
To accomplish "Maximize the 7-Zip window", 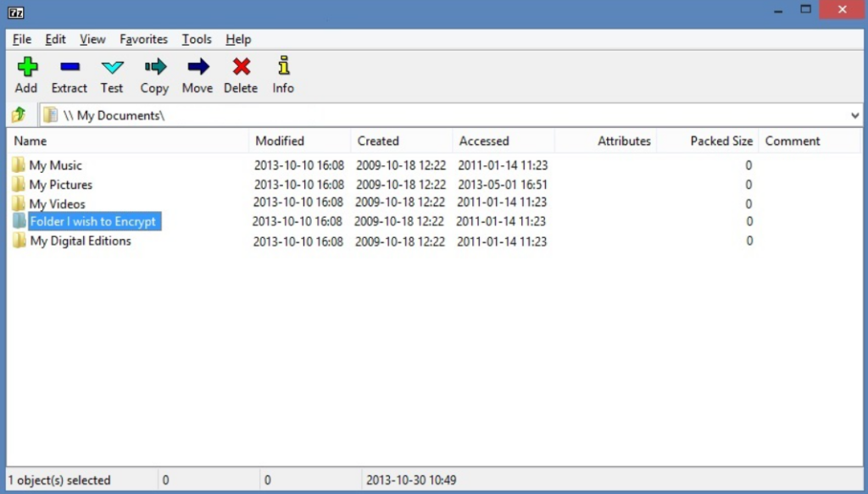I will [x=806, y=9].
